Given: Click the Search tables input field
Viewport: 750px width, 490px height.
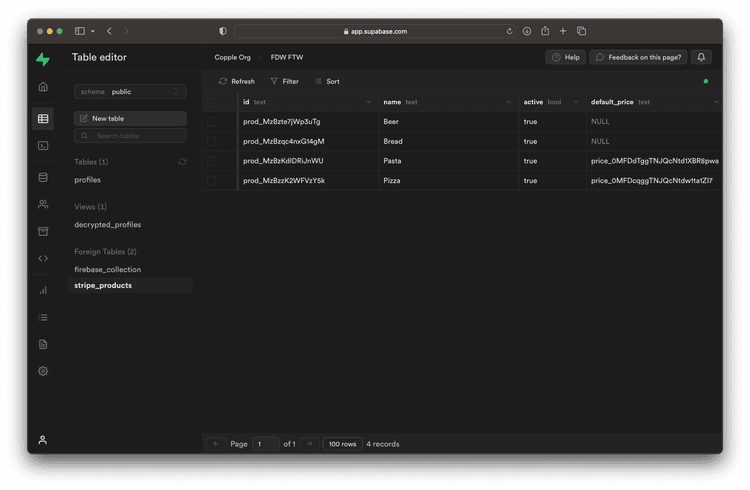Looking at the screenshot, I should tap(135, 136).
